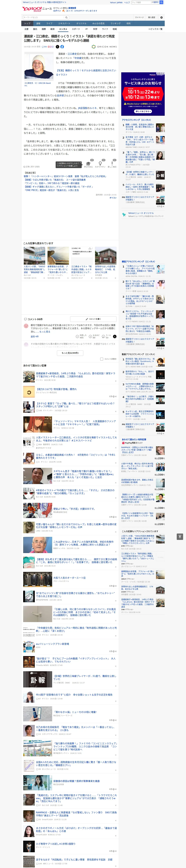Share the top comment on X

pos(114,336)
